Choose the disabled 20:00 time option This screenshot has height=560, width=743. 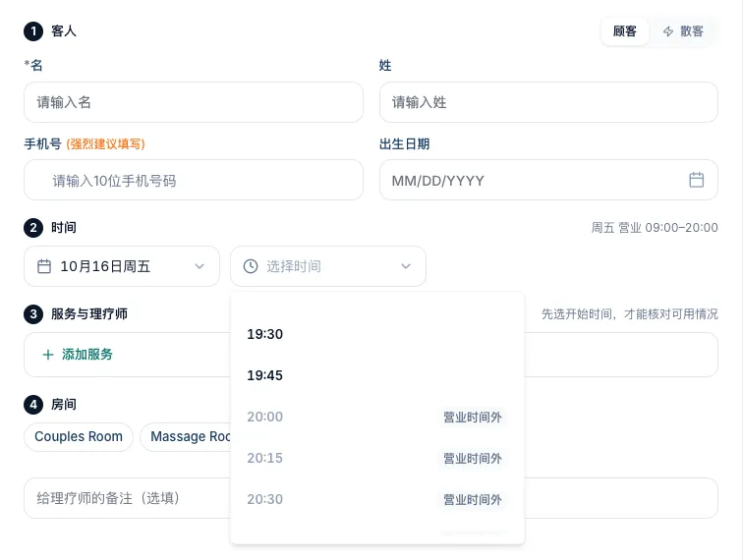click(x=377, y=417)
